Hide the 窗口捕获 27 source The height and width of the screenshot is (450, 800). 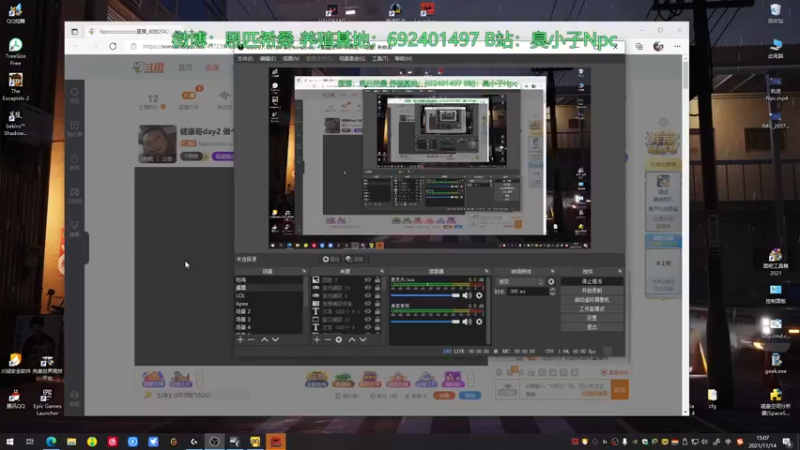pyautogui.click(x=367, y=319)
